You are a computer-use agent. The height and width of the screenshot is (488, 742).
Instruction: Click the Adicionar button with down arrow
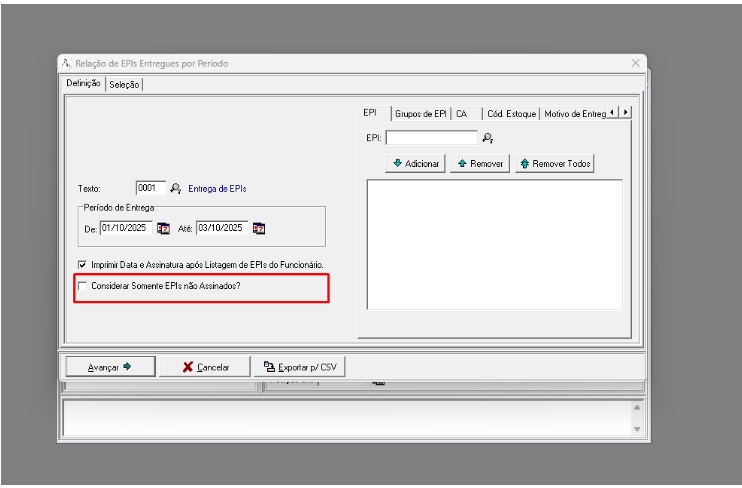[x=416, y=163]
